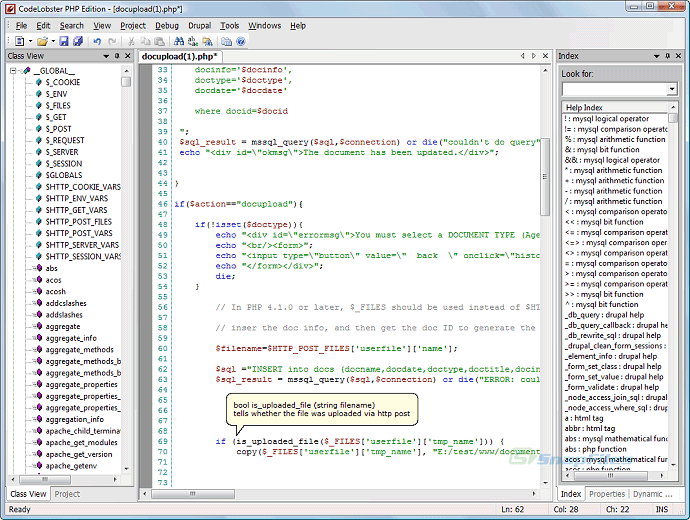690x520 pixels.
Task: Pin the Class View panel
Action: [x=117, y=56]
